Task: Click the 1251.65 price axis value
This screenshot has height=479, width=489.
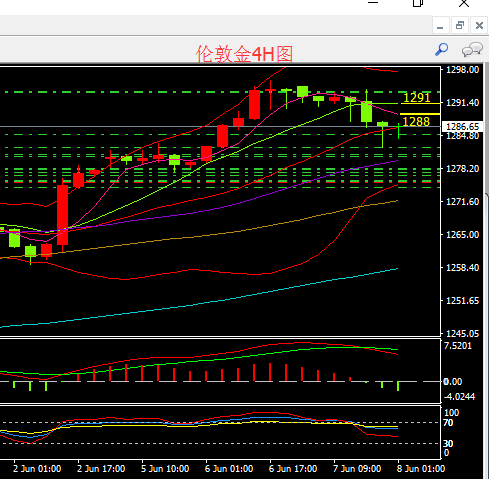Action: [x=462, y=301]
